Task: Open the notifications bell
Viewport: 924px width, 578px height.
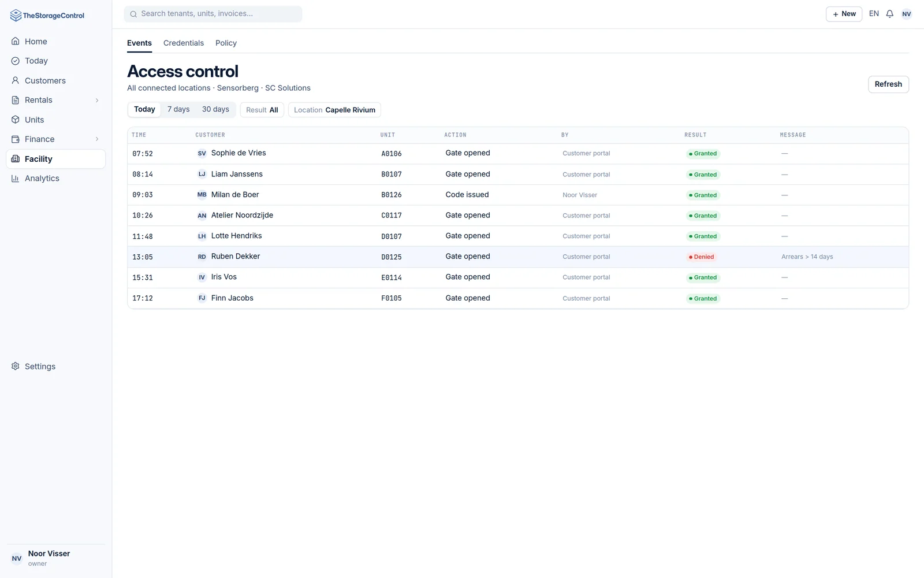Action: 890,14
